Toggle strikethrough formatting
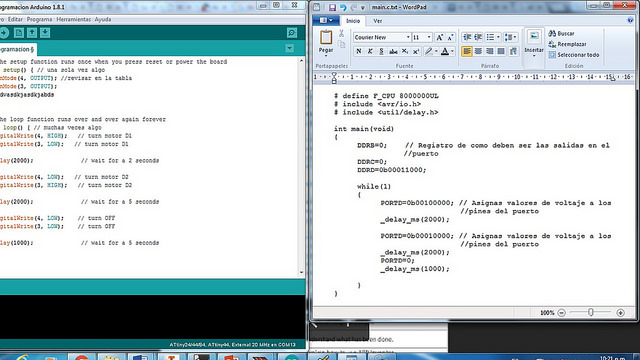 [393, 51]
